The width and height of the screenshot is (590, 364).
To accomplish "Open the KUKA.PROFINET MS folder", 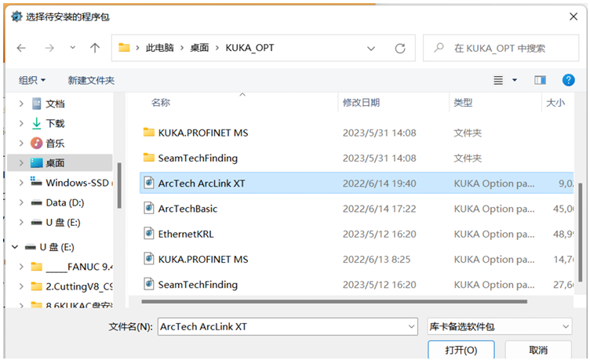I will coord(202,133).
